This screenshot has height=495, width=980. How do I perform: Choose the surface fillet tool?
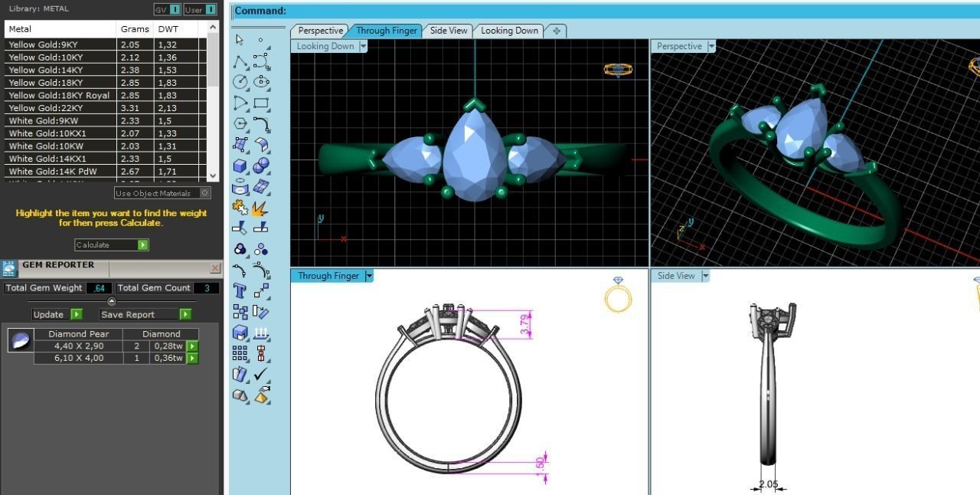coord(261,144)
